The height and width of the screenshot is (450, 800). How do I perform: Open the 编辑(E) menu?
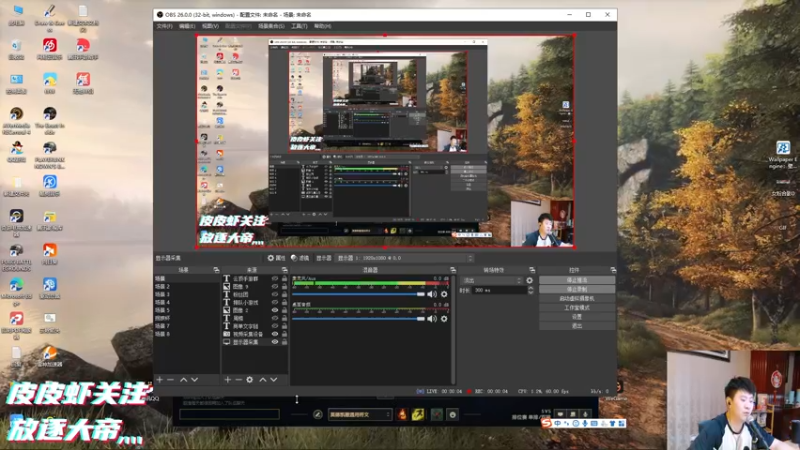tap(187, 26)
